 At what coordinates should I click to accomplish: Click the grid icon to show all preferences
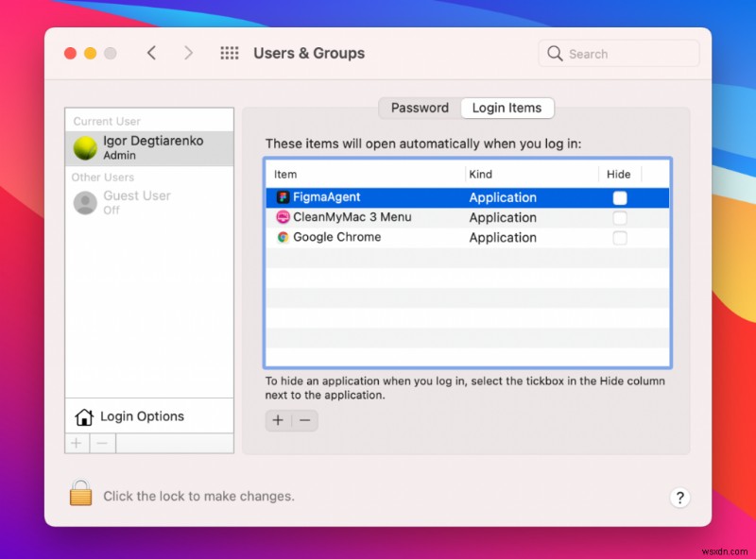(x=230, y=54)
